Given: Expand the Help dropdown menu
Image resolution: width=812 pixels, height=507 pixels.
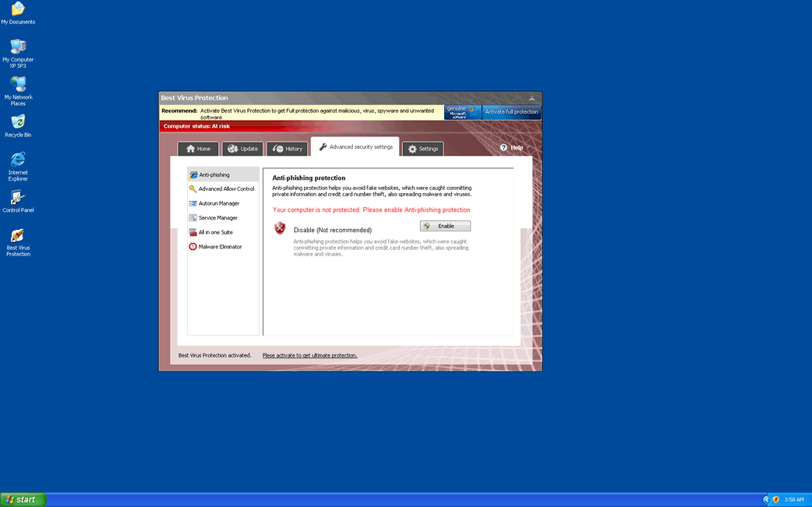Looking at the screenshot, I should 514,147.
